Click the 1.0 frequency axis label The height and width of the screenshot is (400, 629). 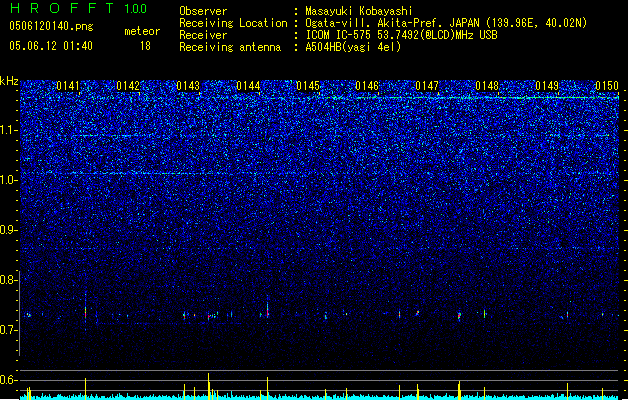(8, 180)
